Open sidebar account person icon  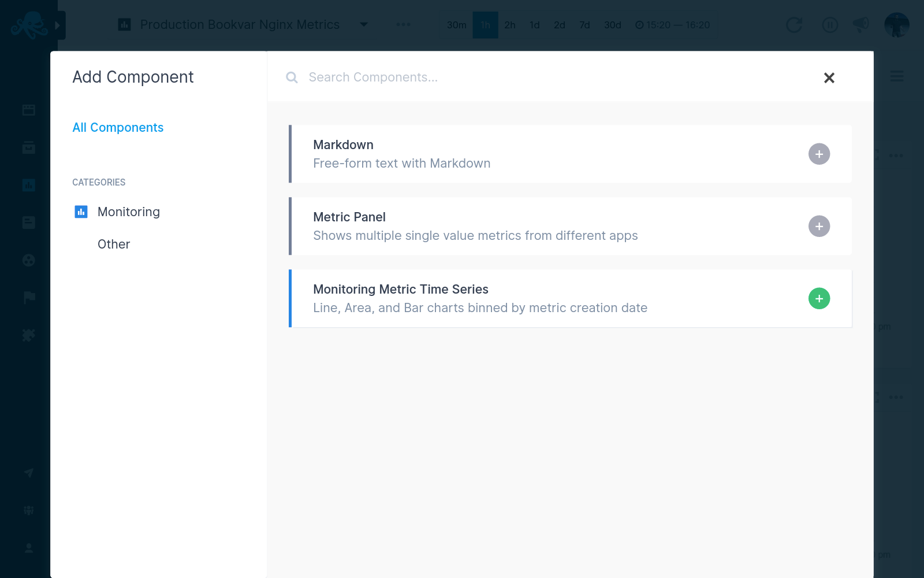(x=29, y=548)
